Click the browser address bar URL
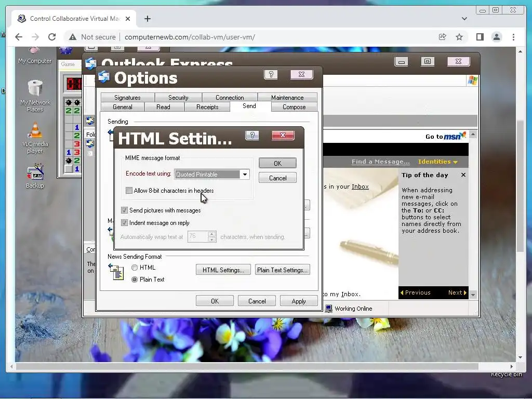Screen dimensions: 532x399 pos(190,37)
